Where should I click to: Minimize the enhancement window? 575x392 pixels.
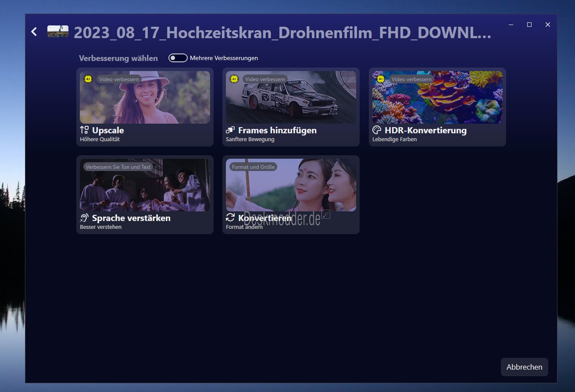(x=511, y=25)
